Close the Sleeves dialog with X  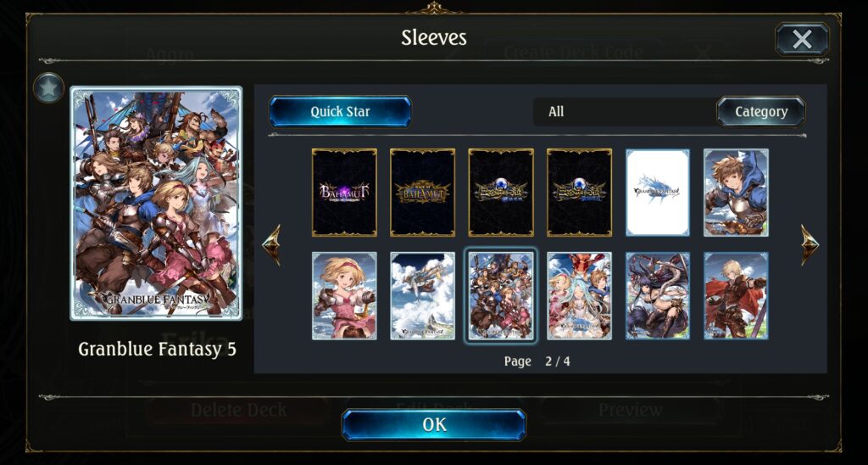pyautogui.click(x=802, y=39)
